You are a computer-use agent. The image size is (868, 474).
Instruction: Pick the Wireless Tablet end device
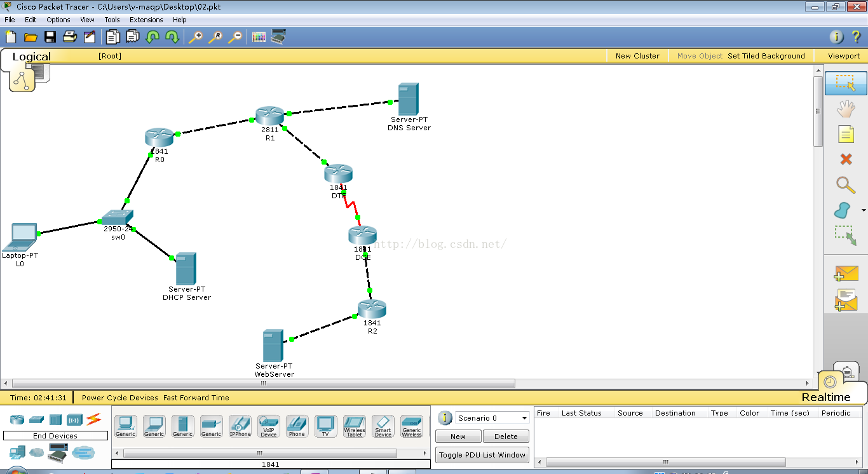[355, 426]
